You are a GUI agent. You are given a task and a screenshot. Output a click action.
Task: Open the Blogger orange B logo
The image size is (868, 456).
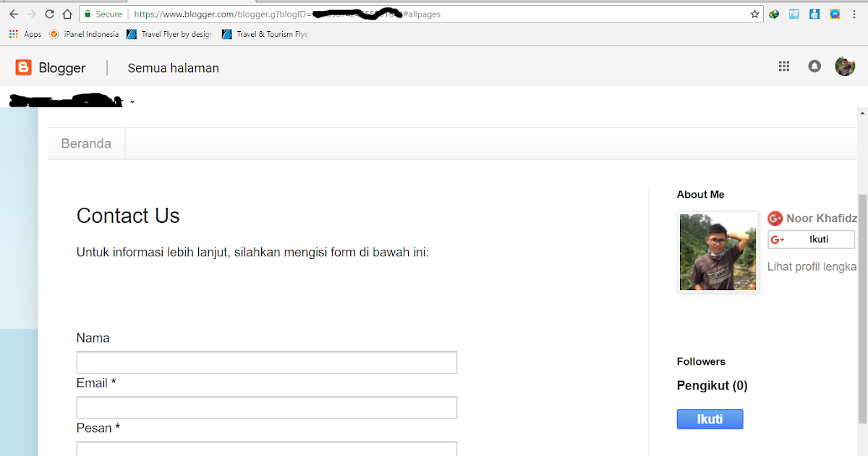(x=23, y=67)
